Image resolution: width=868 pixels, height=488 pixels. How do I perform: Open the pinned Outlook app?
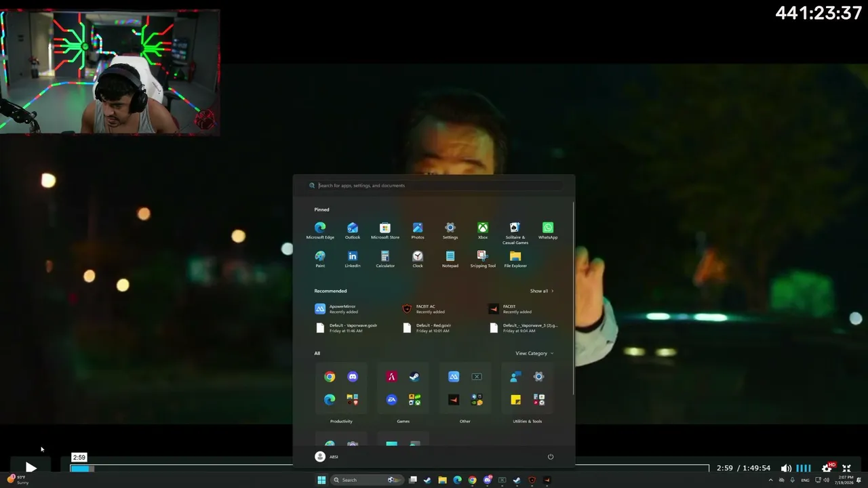(353, 230)
